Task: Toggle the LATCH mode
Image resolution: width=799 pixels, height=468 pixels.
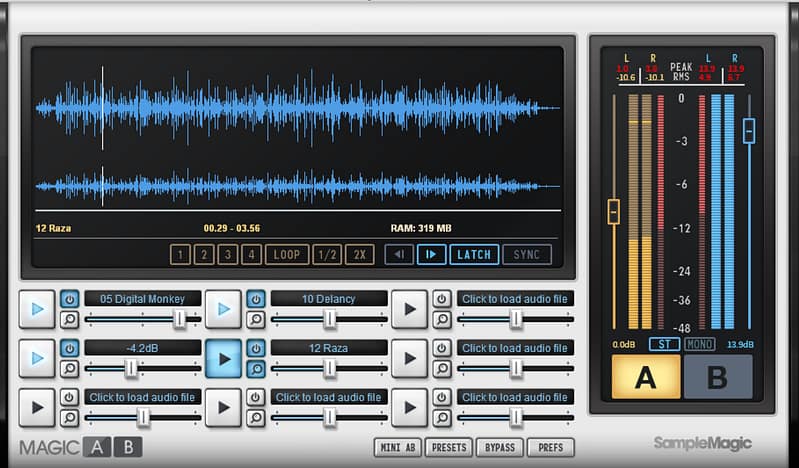Action: tap(474, 254)
